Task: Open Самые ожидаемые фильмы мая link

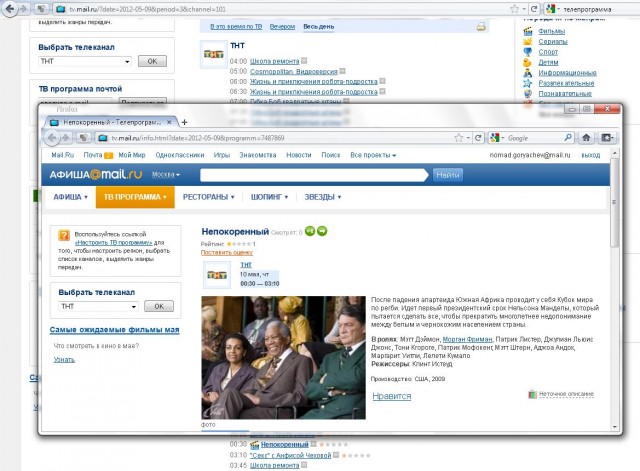Action: (114, 330)
